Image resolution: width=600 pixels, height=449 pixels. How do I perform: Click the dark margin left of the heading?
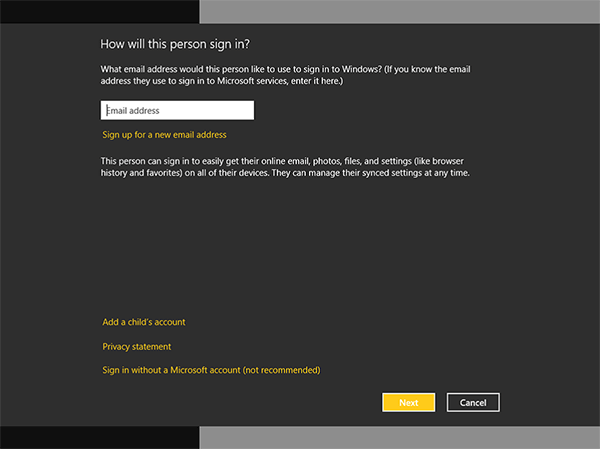click(x=50, y=44)
